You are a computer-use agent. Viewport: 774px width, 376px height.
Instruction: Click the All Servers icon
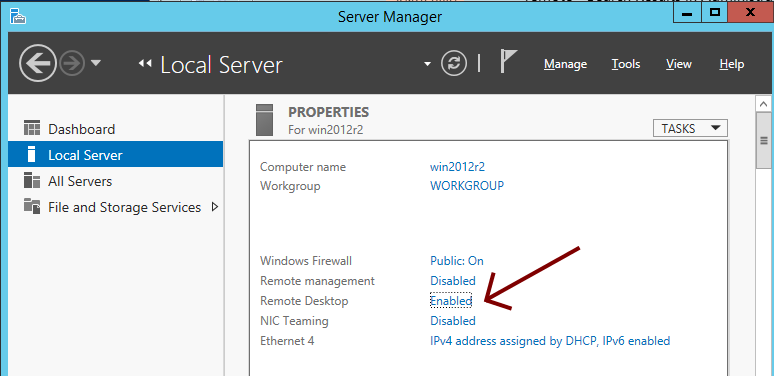(32, 181)
